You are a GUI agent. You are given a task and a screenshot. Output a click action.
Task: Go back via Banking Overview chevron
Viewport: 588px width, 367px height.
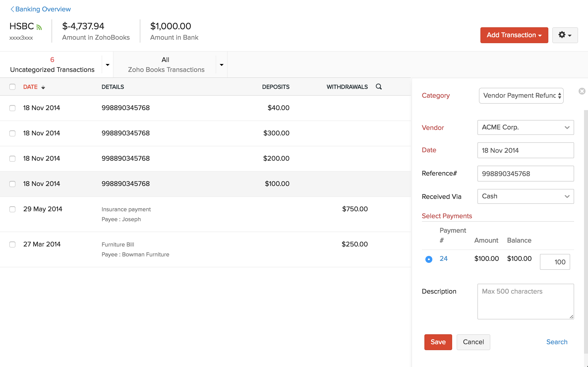[12, 9]
